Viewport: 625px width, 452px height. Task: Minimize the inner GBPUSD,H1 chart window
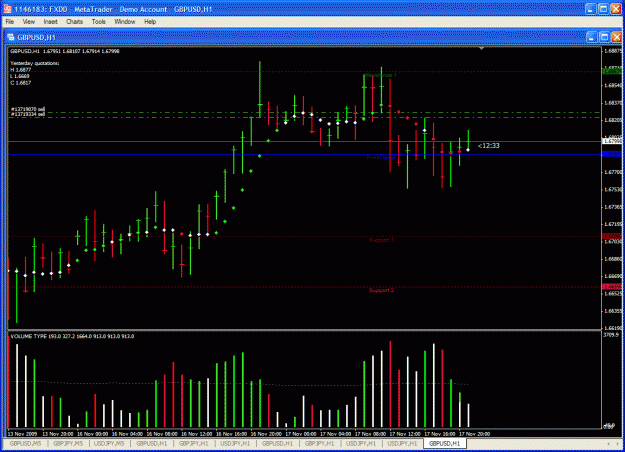coord(592,37)
